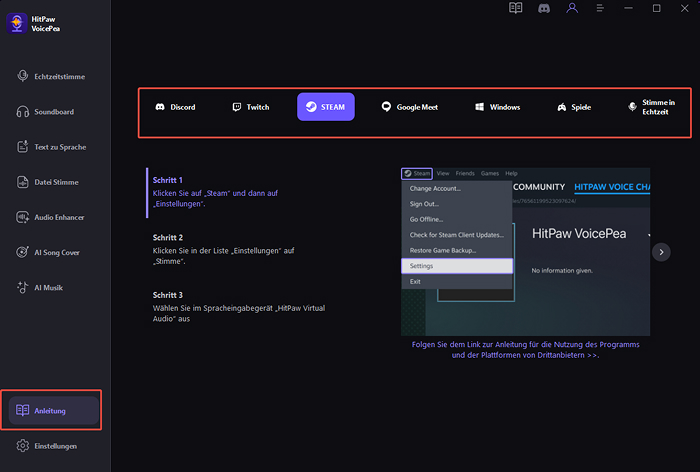Open Einstellungen in the sidebar
This screenshot has width=700, height=472.
tap(54, 446)
